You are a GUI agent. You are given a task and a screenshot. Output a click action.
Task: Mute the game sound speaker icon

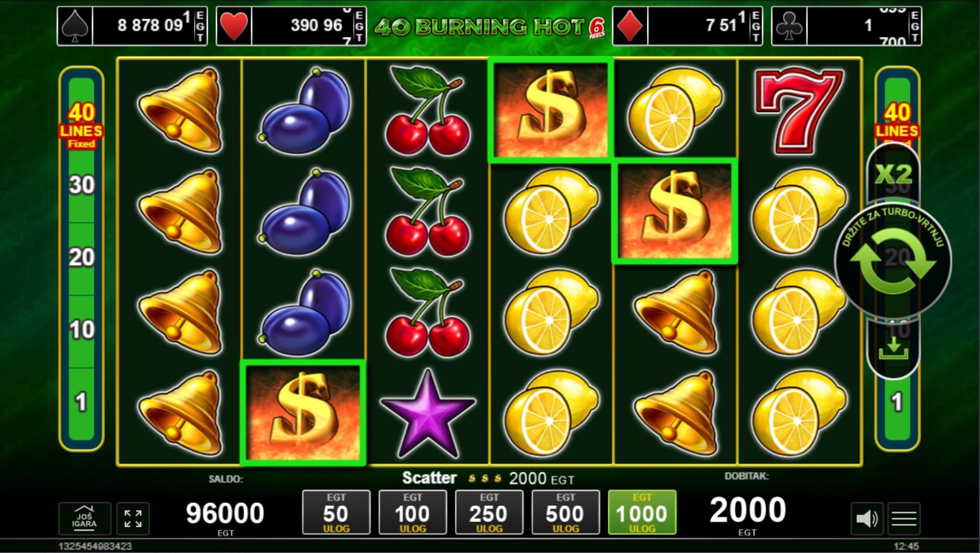click(x=867, y=518)
